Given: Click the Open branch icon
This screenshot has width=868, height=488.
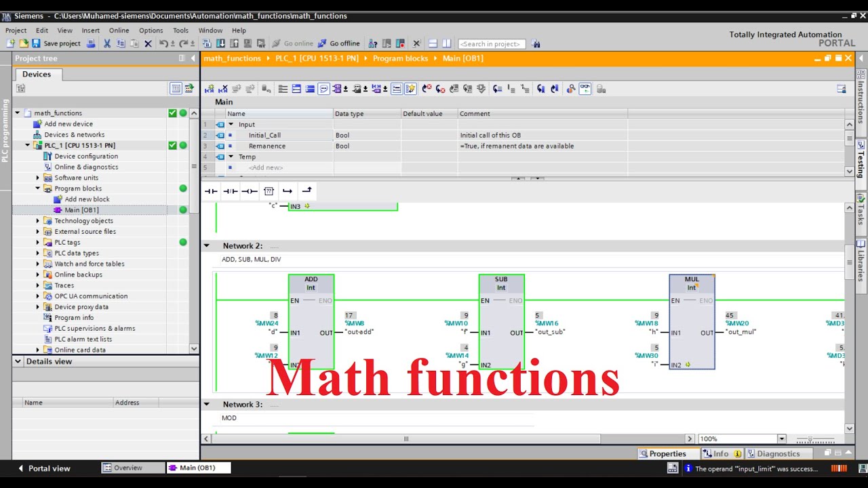Looking at the screenshot, I should point(288,191).
